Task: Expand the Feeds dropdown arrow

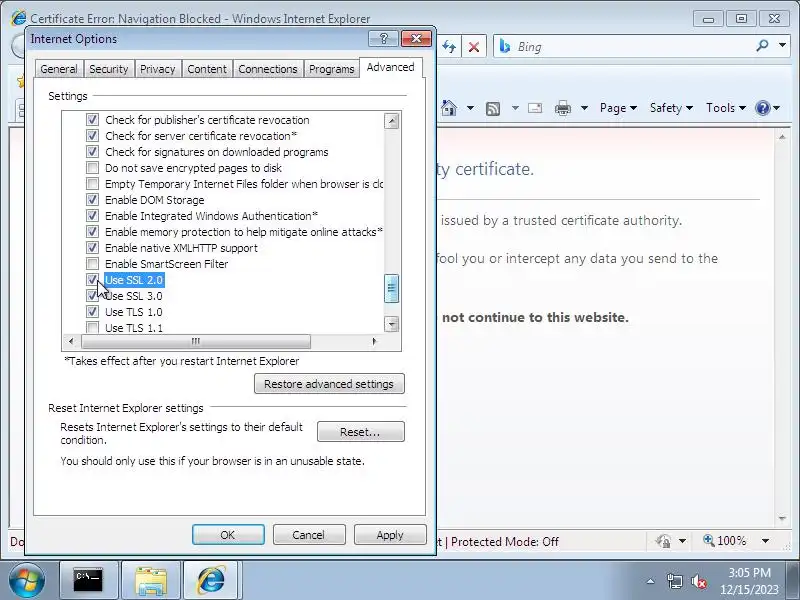Action: coord(515,108)
